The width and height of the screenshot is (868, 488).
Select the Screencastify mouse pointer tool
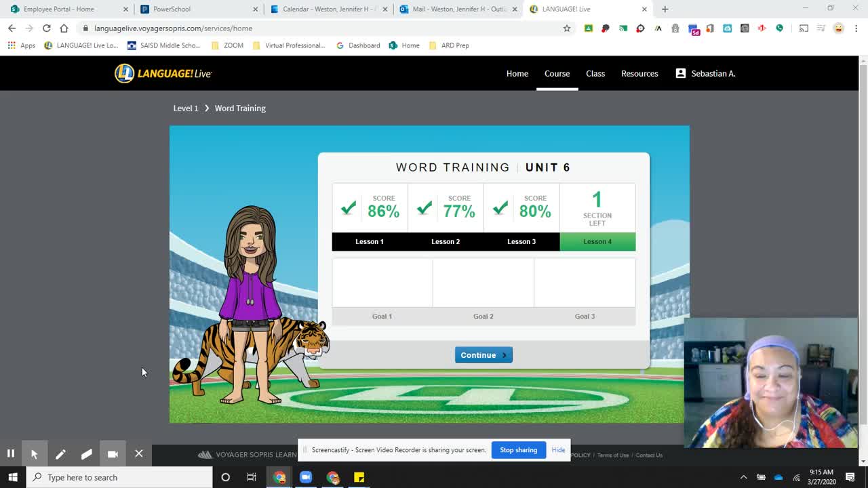tap(35, 454)
